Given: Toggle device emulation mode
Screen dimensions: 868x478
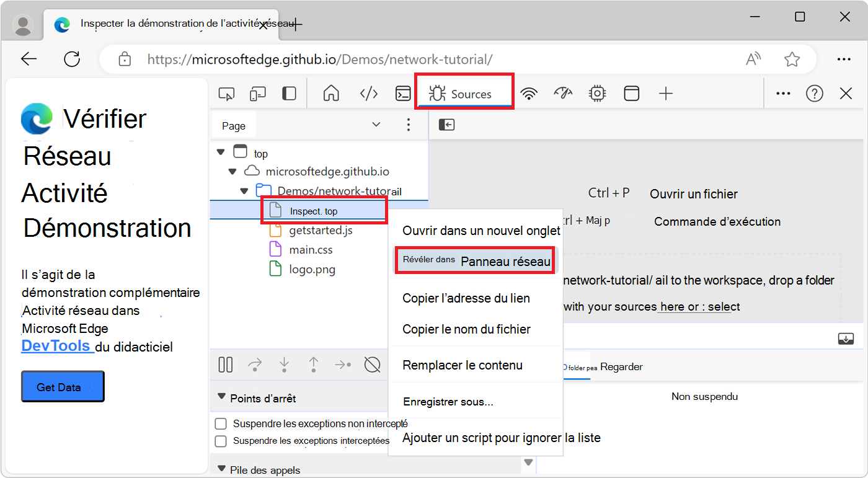Looking at the screenshot, I should point(257,93).
